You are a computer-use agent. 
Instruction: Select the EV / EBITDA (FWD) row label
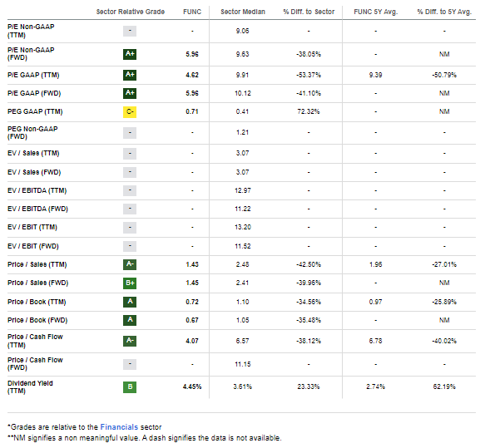point(37,209)
